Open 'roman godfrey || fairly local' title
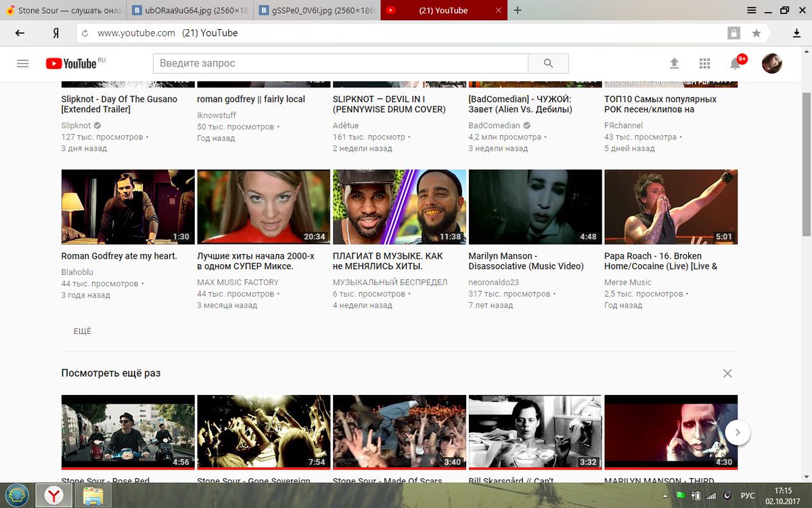Viewport: 812px width, 508px height. [251, 99]
